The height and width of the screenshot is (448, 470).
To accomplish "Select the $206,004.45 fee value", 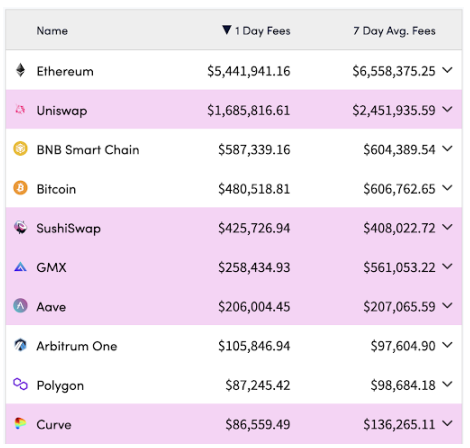I will pyautogui.click(x=254, y=307).
